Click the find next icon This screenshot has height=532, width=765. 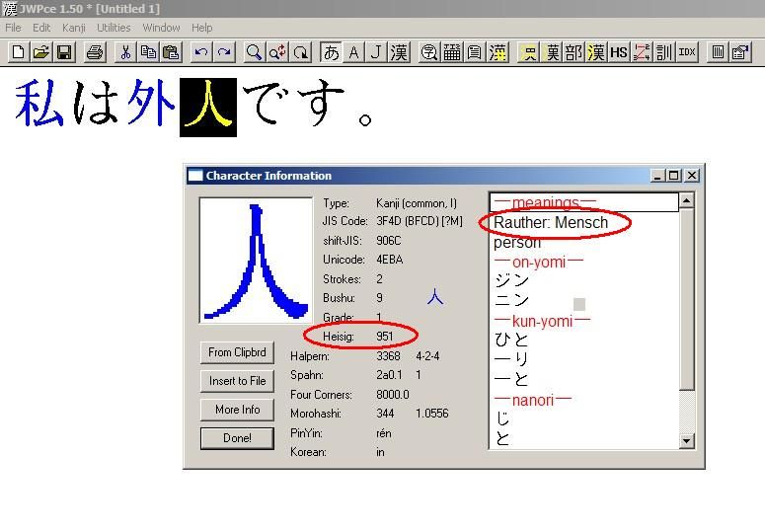(x=301, y=51)
